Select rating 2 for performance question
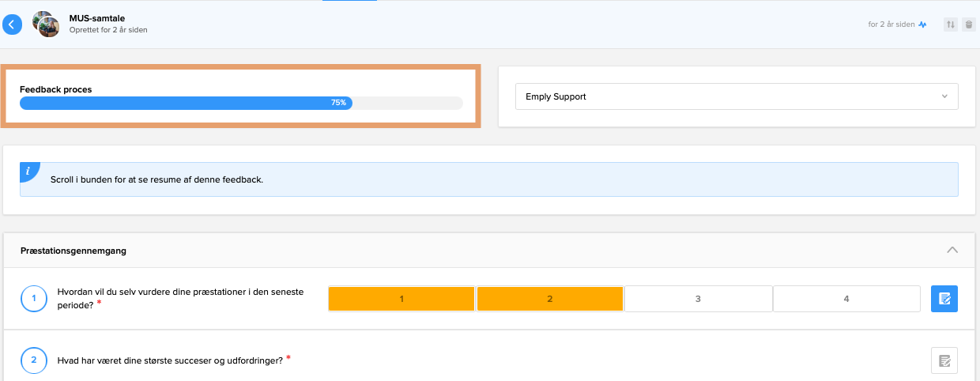This screenshot has width=980, height=381. 550,299
